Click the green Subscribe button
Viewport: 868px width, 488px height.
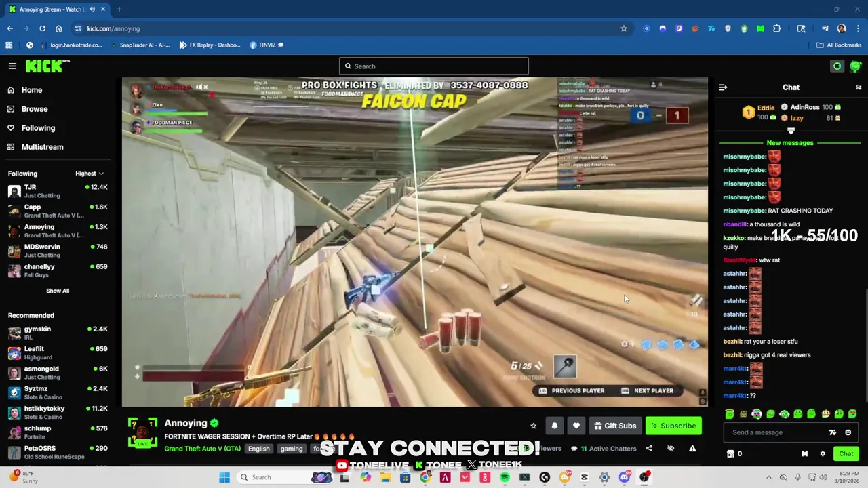pos(673,426)
